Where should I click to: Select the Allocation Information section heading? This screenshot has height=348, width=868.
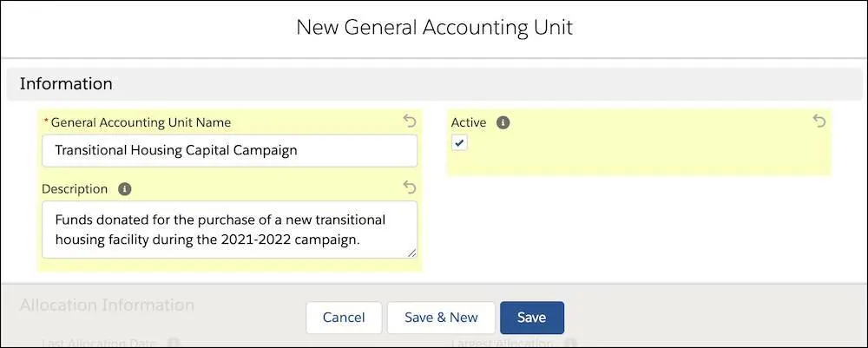(x=107, y=305)
